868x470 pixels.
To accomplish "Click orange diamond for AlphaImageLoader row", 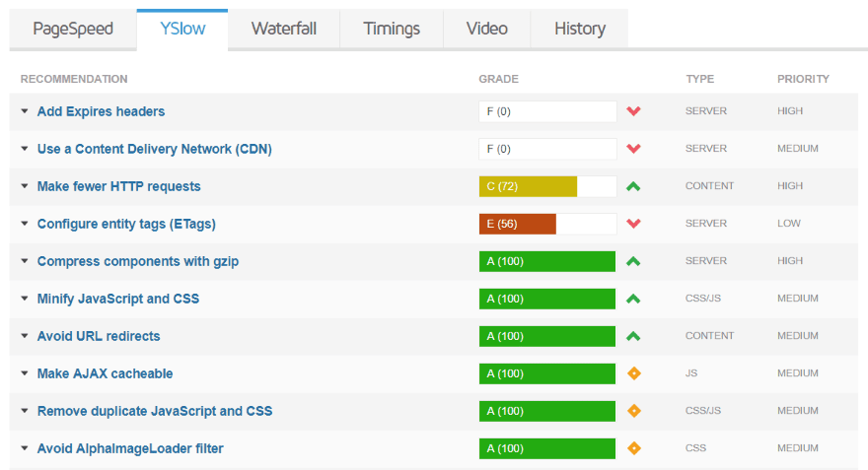I will click(634, 448).
